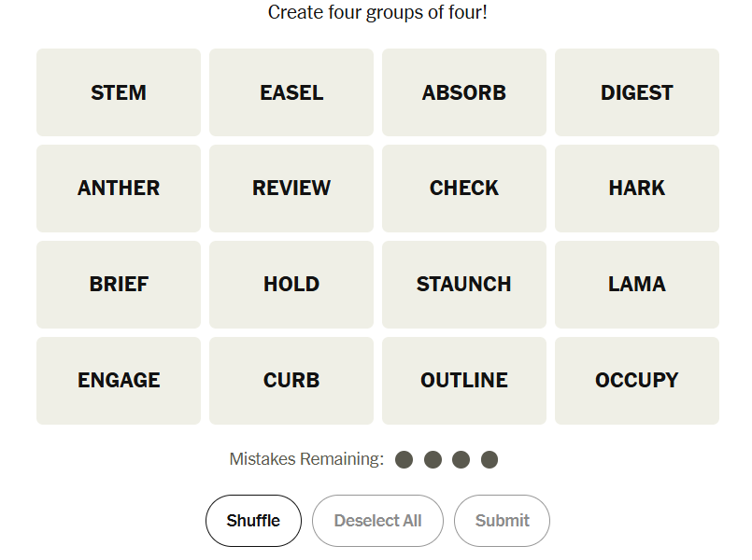Tap the CHECK tile
752x560 pixels.
(x=464, y=189)
